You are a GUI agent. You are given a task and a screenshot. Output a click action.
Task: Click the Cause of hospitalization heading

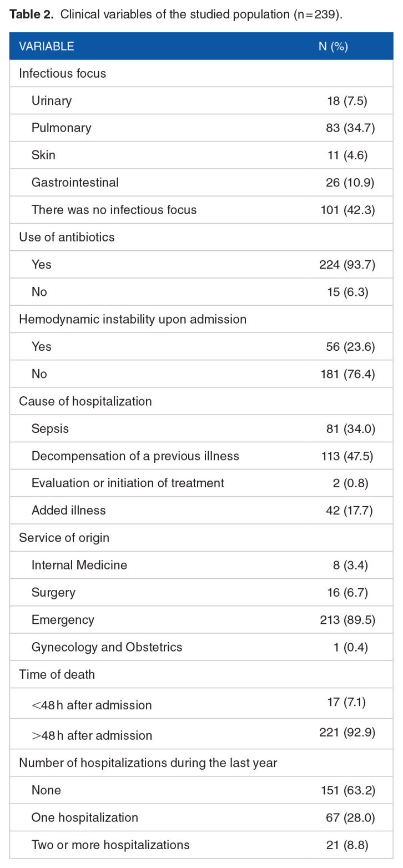point(85,401)
